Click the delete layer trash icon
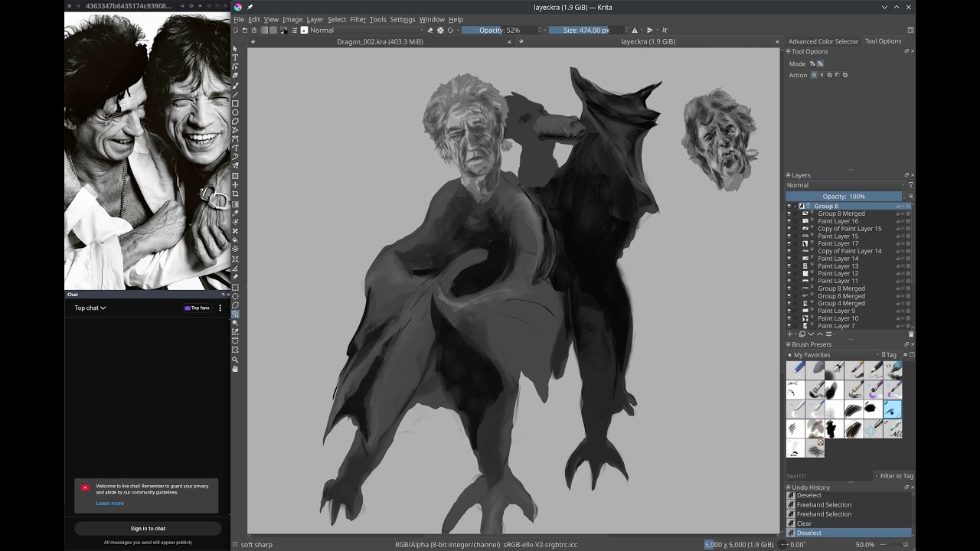 910,334
